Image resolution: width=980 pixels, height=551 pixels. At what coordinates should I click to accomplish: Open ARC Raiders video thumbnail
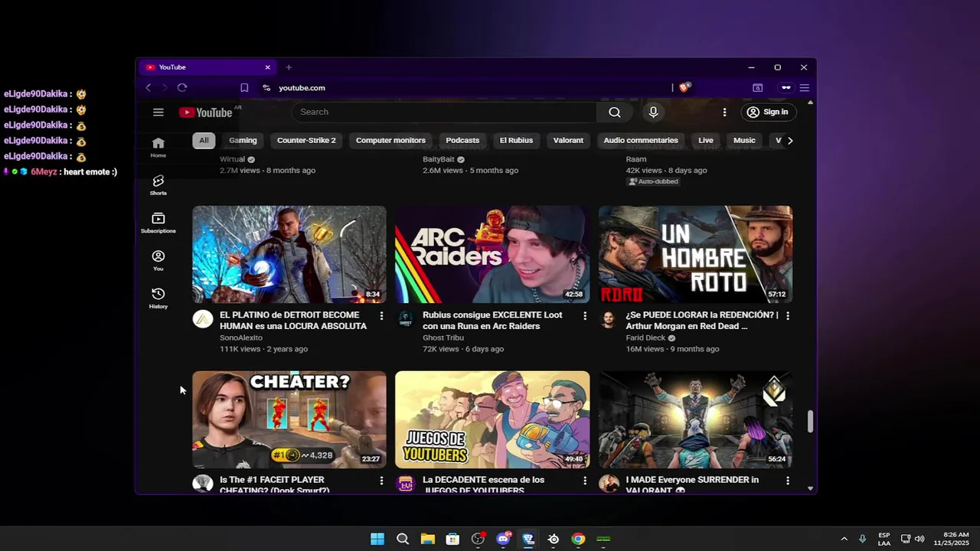[492, 254]
